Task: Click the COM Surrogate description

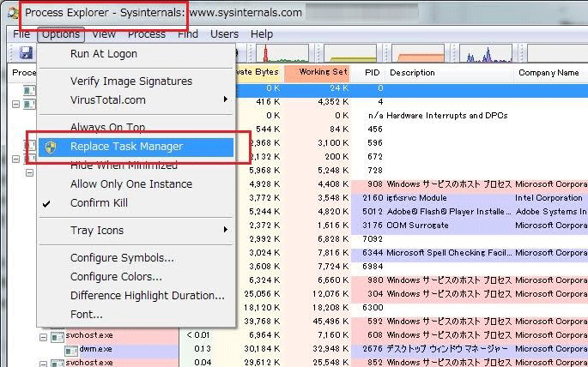Action: coord(417,226)
